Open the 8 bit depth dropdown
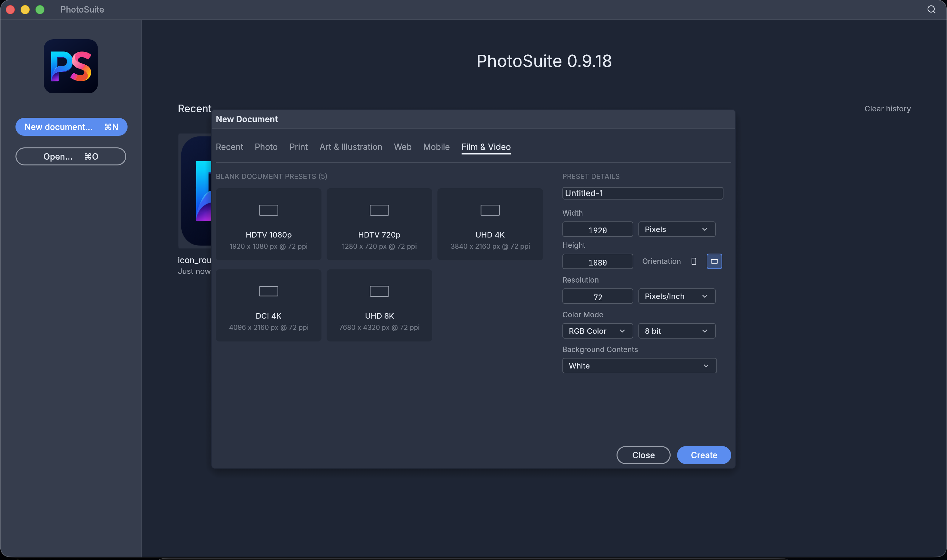947x560 pixels. click(x=677, y=331)
